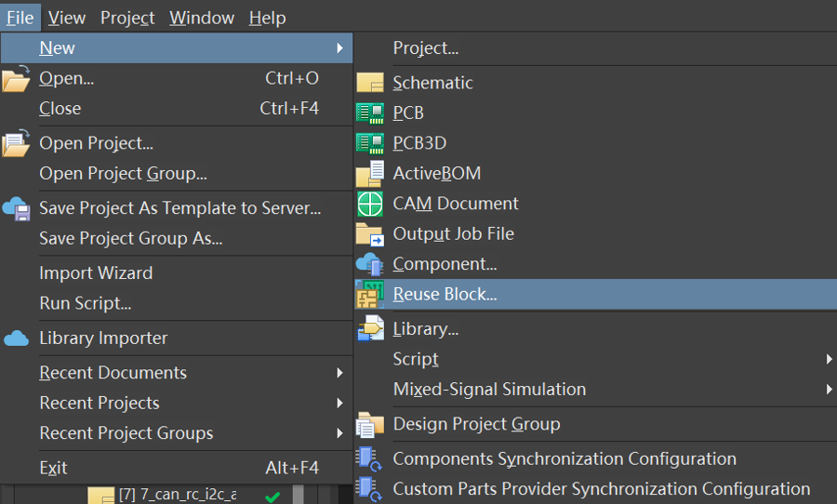Click the Schematic document icon

pos(370,83)
